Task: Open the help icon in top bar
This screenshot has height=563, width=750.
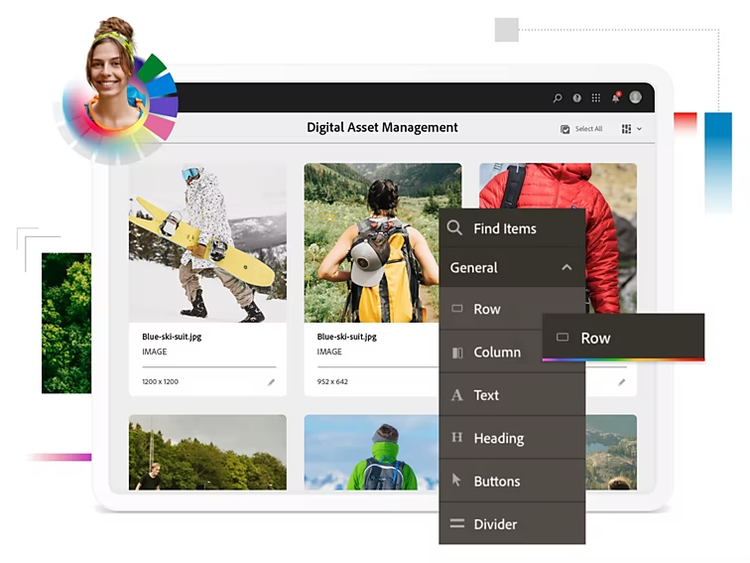Action: point(577,98)
